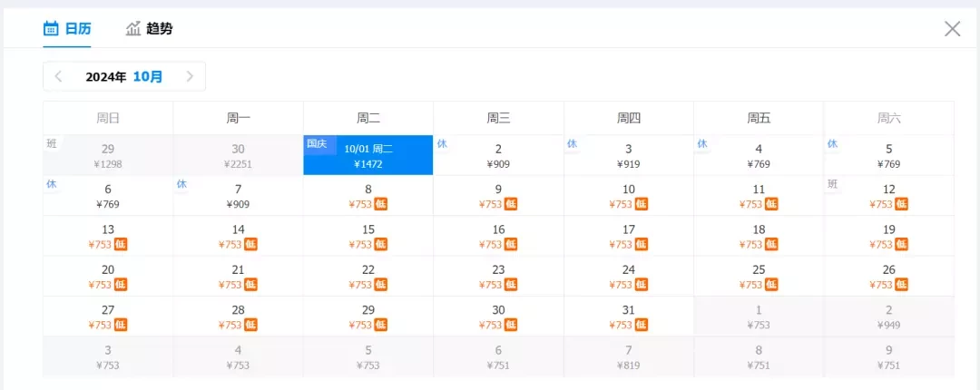980x390 pixels.
Task: Switch to the 趋势 tab
Action: point(150,28)
